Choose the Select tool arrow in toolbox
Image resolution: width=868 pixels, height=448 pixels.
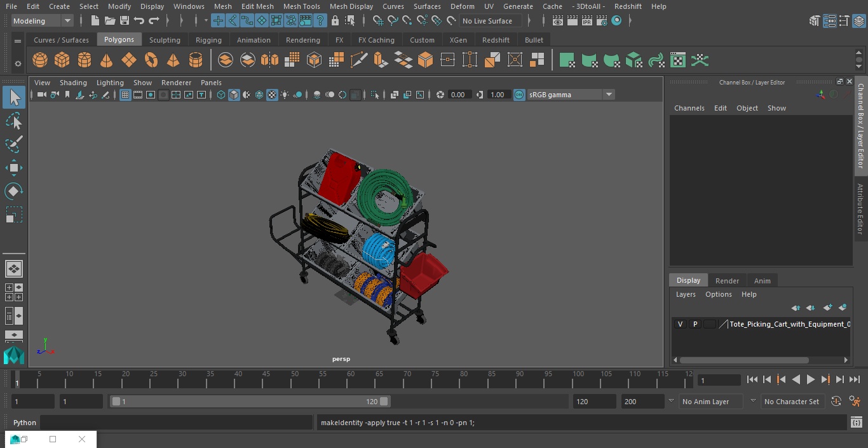pos(14,97)
